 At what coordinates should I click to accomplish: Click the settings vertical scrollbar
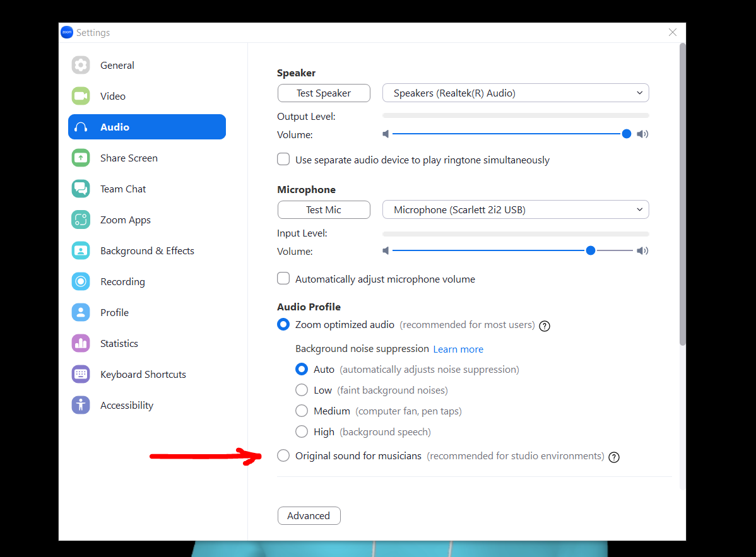(682, 194)
